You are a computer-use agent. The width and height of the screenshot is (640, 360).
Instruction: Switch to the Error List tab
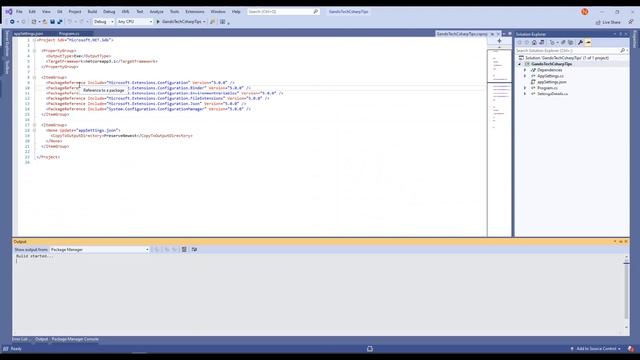(x=20, y=339)
